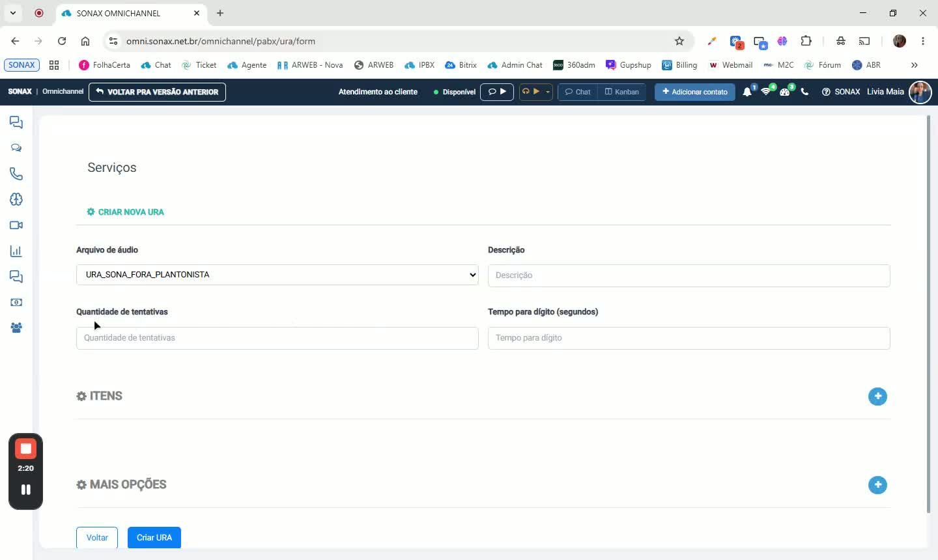Open the video camera sidebar icon

[x=16, y=225]
